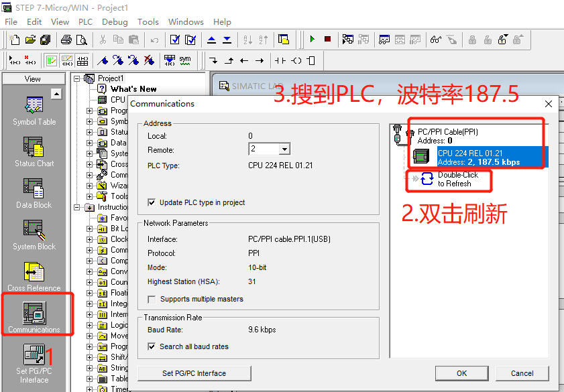Image resolution: width=564 pixels, height=392 pixels.
Task: Expand the String instruction folder
Action: (89, 369)
